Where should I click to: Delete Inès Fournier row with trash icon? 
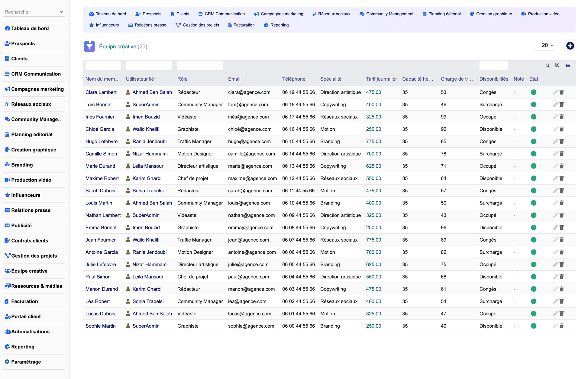pyautogui.click(x=561, y=117)
